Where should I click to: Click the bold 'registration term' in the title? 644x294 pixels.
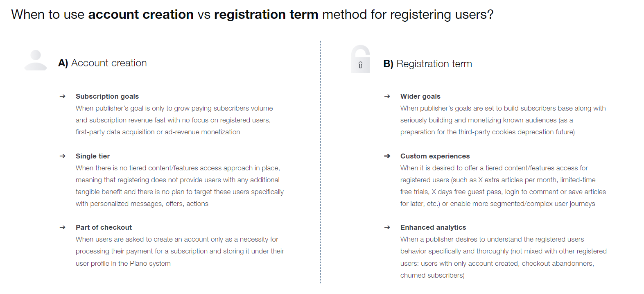pyautogui.click(x=266, y=14)
